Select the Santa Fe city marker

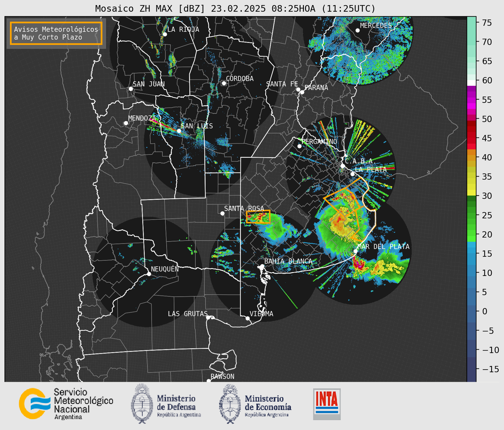(298, 89)
